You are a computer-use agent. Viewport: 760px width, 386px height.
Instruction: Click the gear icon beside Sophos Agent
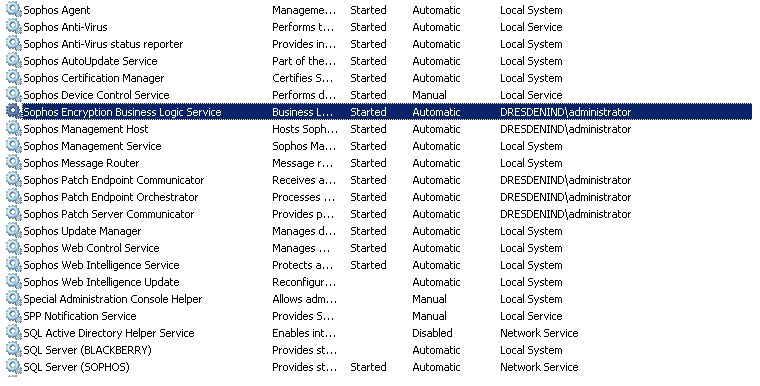pos(13,10)
